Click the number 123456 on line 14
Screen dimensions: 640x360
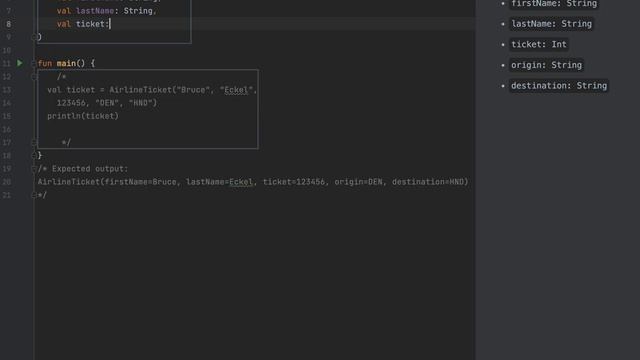[x=71, y=103]
